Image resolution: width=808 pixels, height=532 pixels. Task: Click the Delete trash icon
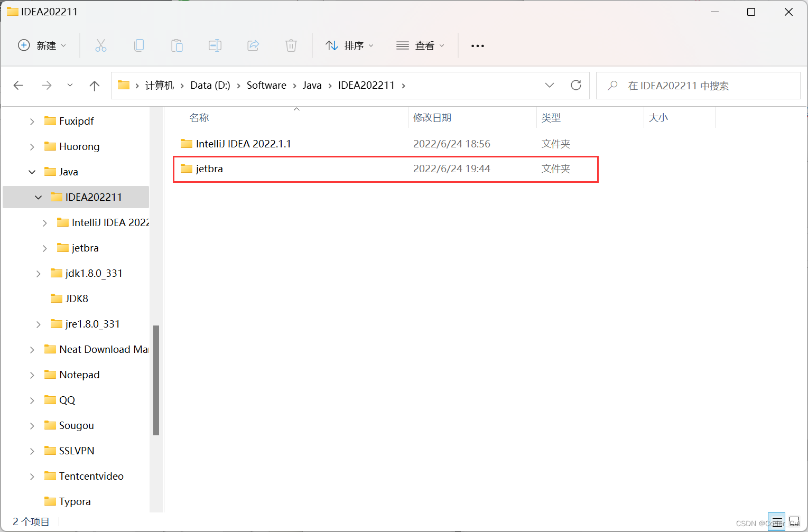click(291, 45)
